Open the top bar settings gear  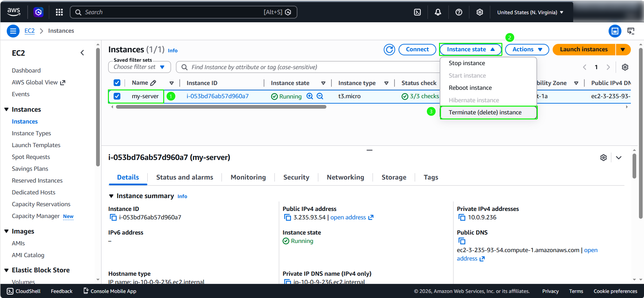pyautogui.click(x=480, y=12)
